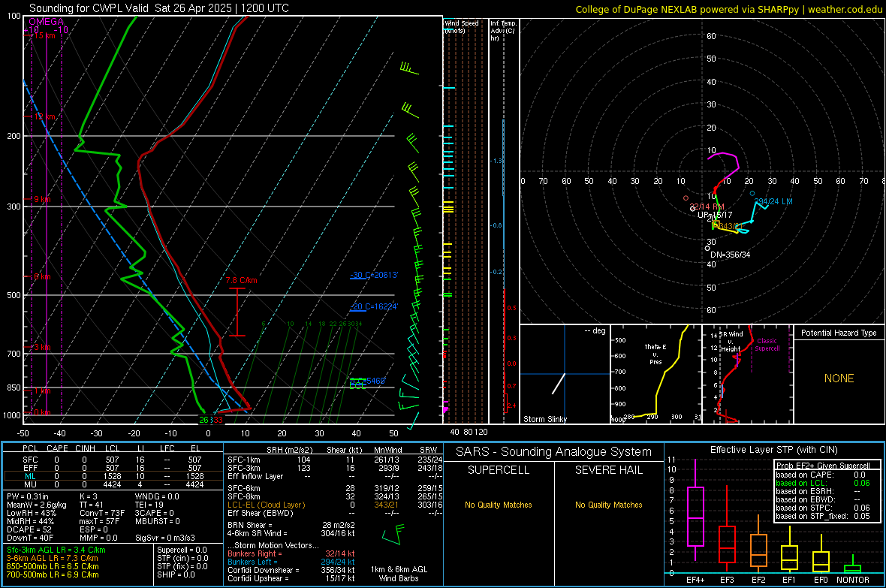This screenshot has width=886, height=588.
Task: Click the Classic Supercell marker label
Action: [767, 345]
